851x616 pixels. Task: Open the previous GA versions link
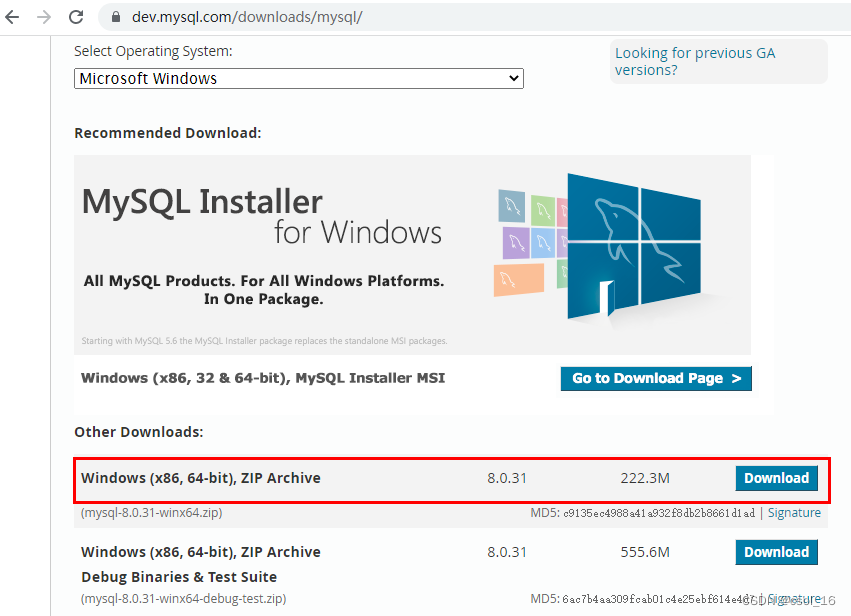point(695,61)
